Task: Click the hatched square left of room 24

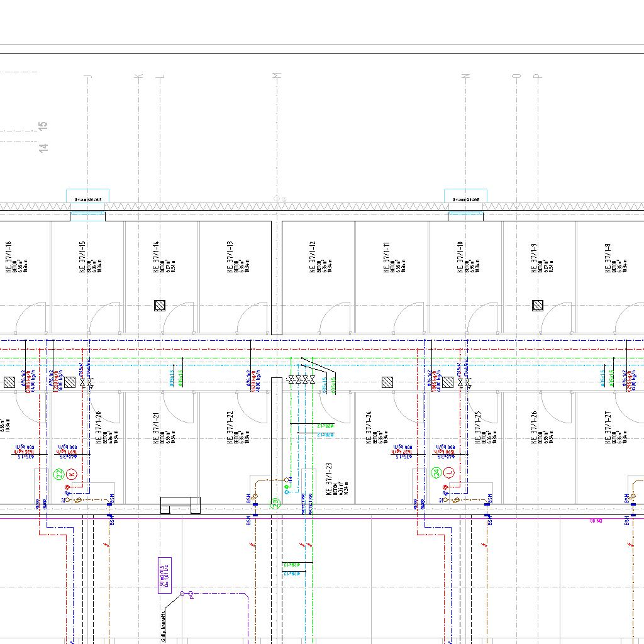Action: point(389,382)
